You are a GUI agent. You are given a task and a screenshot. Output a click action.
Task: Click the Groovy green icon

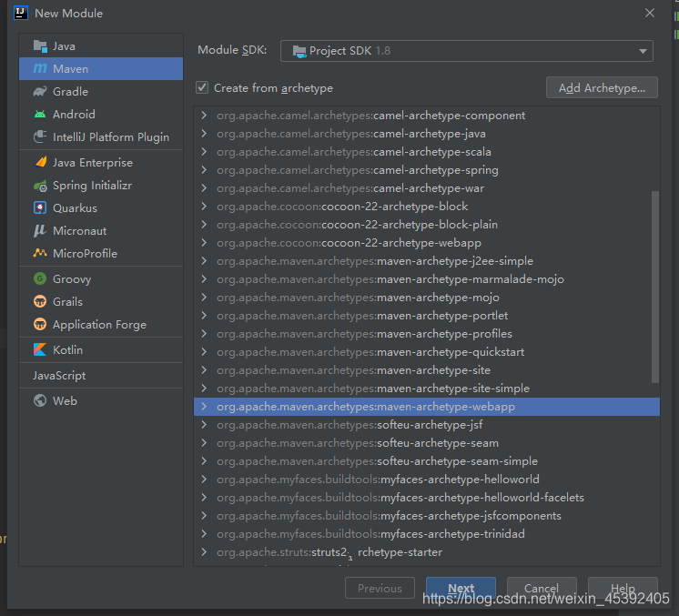tap(40, 278)
